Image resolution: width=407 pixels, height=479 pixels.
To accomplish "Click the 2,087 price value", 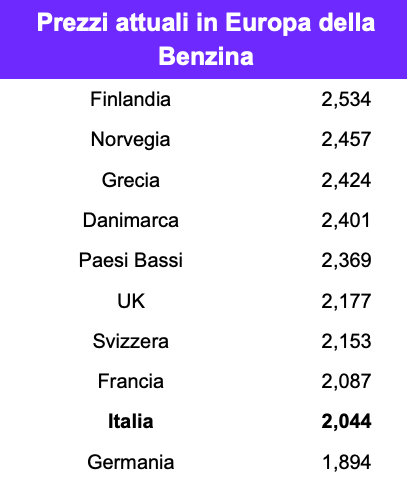I will (x=346, y=381).
